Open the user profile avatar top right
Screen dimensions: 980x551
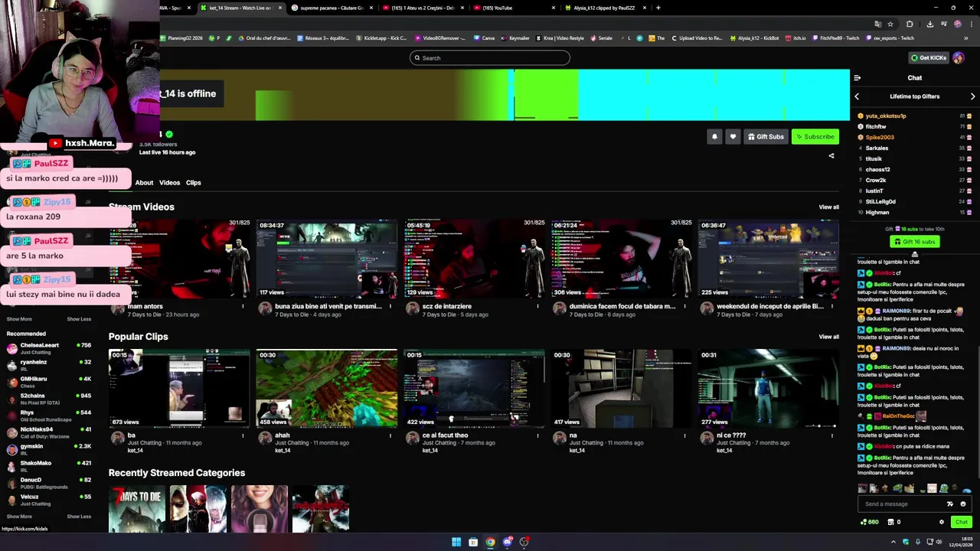[x=959, y=57]
